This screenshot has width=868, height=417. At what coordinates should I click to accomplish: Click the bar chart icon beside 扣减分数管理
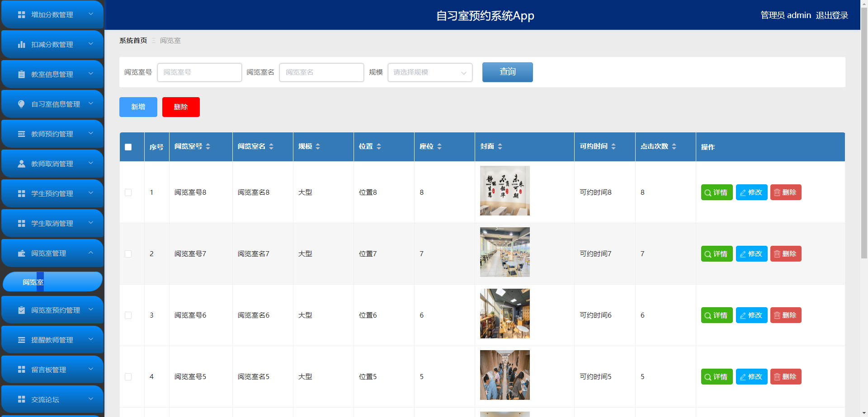pos(21,45)
